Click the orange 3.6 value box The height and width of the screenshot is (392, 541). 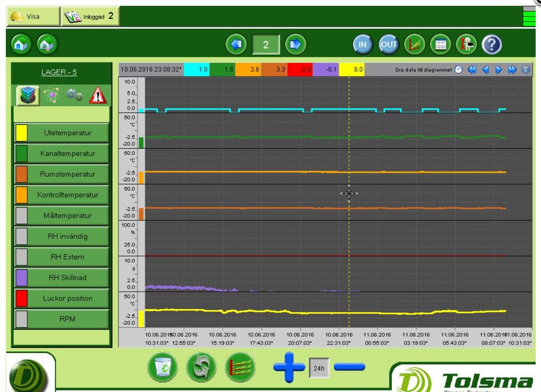click(x=249, y=69)
